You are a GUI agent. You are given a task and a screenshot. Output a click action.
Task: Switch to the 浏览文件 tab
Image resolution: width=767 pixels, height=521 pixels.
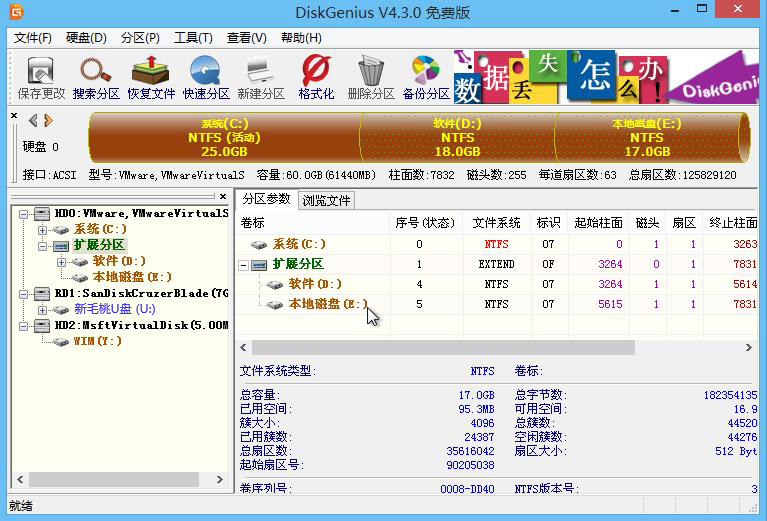click(x=326, y=201)
